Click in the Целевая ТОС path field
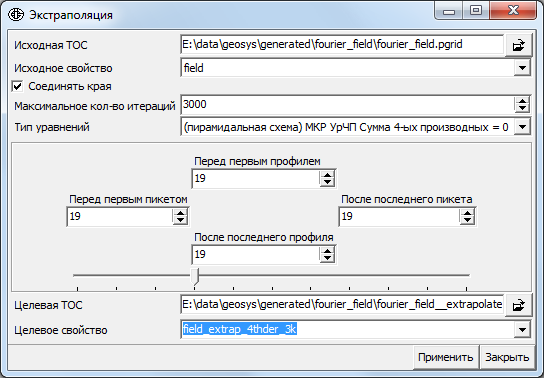 tap(342, 304)
